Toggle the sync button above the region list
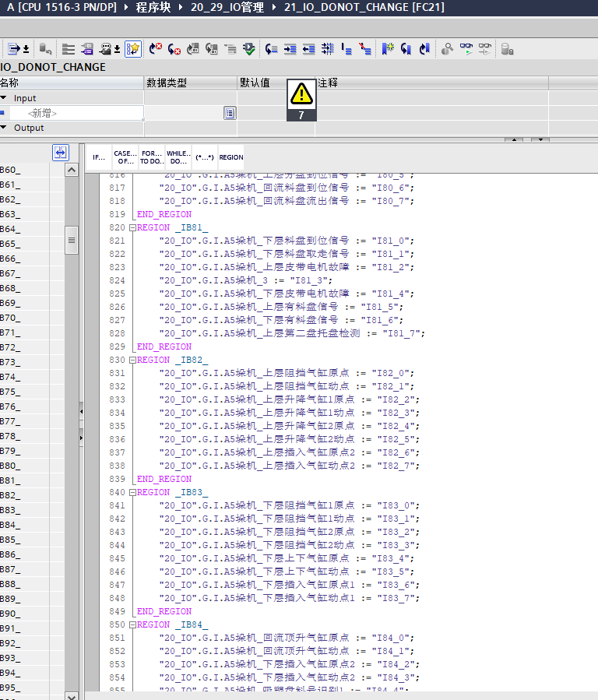The width and height of the screenshot is (598, 700). (x=60, y=153)
